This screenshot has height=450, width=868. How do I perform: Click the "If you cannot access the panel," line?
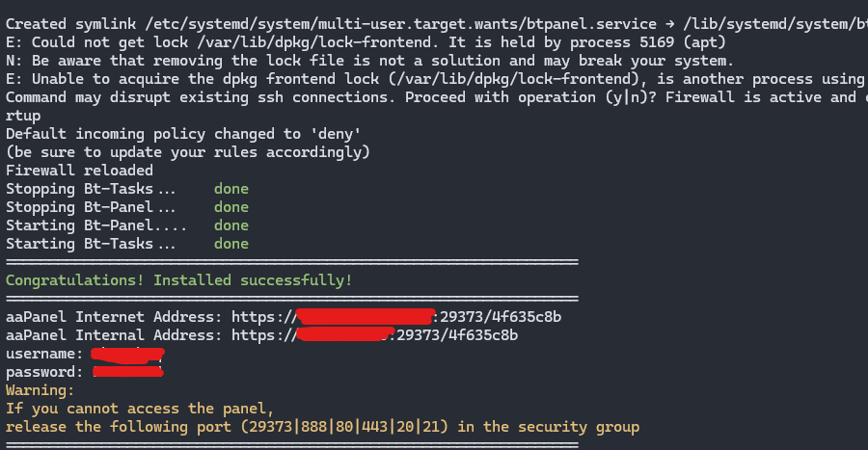140,409
